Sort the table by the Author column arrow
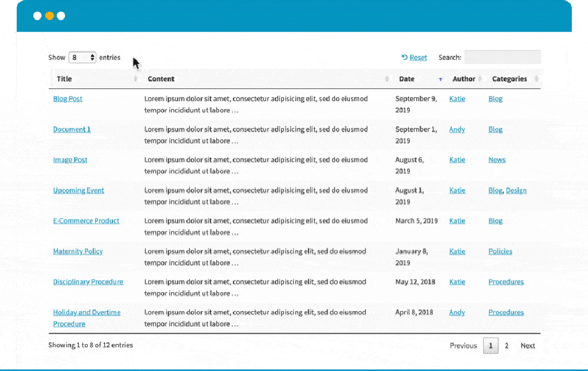588x371 pixels. pyautogui.click(x=478, y=78)
